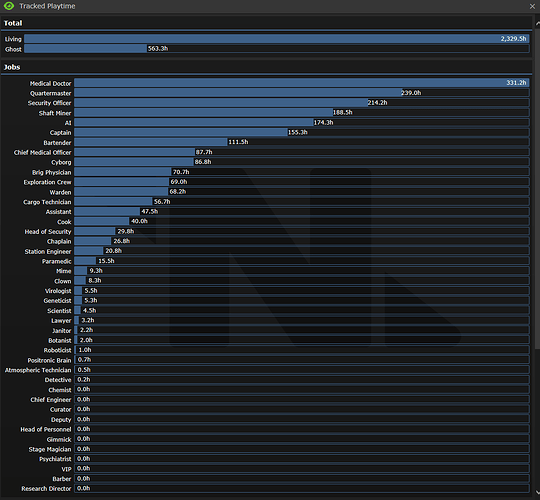
Task: Click the Detective label
Action: [58, 380]
